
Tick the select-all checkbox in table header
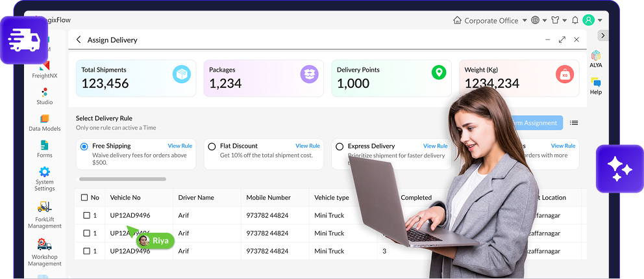[x=84, y=198]
